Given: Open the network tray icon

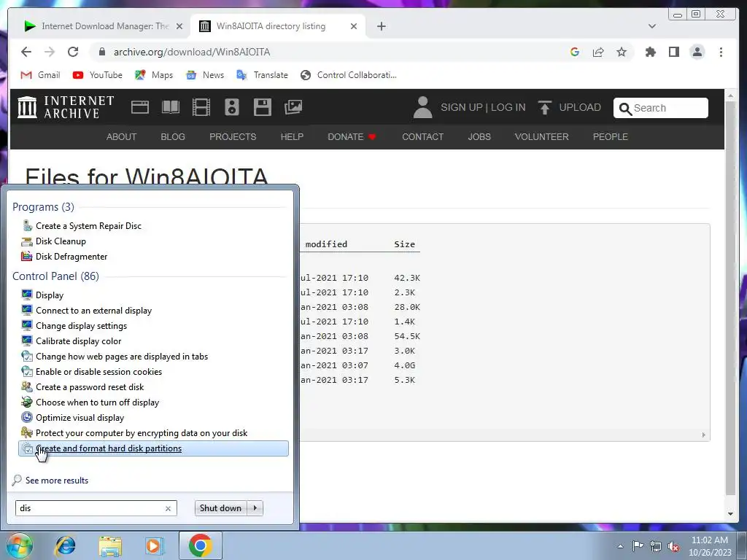Looking at the screenshot, I should click(x=656, y=546).
